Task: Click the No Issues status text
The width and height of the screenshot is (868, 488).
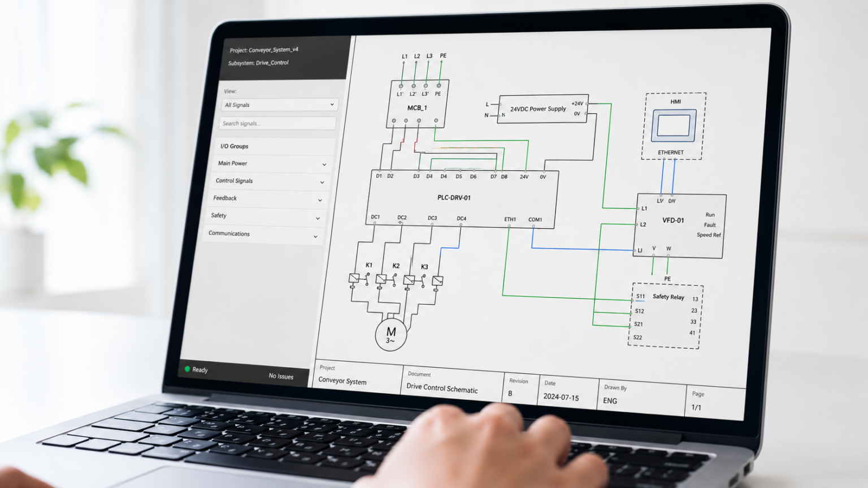Action: (x=281, y=376)
